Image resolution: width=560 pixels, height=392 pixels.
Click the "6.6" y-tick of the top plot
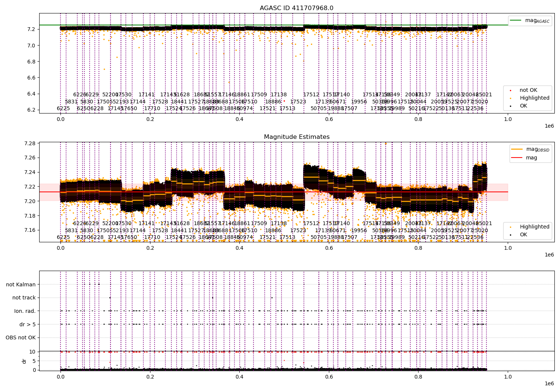32,78
